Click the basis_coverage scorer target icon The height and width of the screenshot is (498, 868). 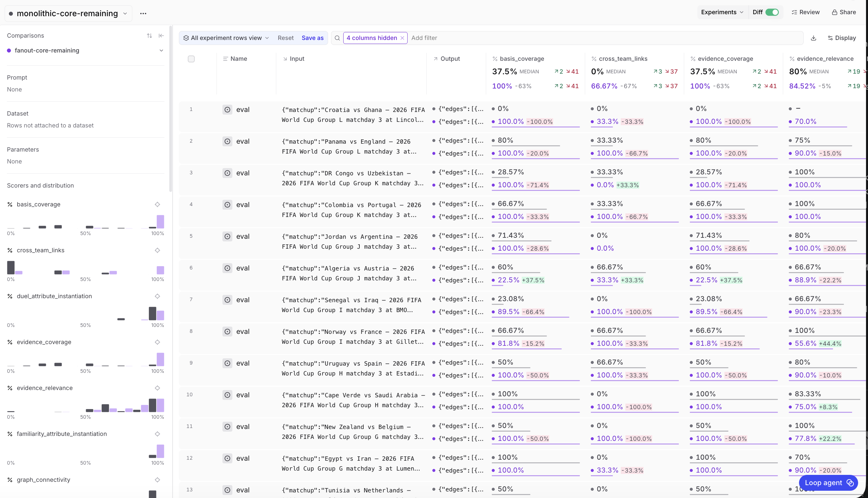click(x=157, y=204)
